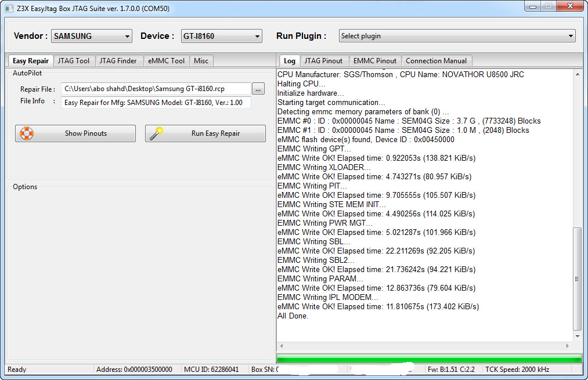Select the Log tab
The height and width of the screenshot is (380, 588).
pos(289,61)
